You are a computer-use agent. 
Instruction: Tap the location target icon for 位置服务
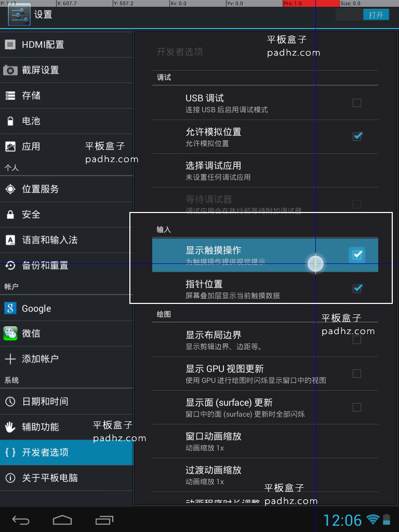(10, 189)
